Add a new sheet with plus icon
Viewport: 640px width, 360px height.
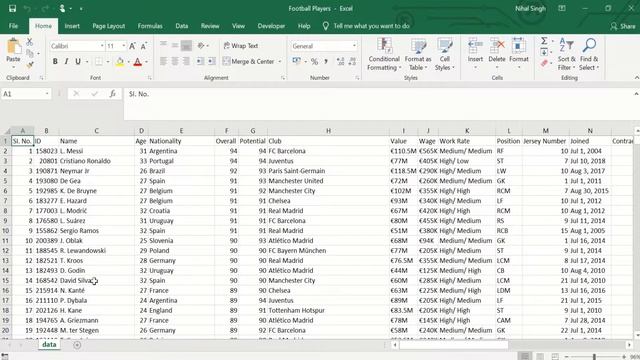[x=77, y=345]
